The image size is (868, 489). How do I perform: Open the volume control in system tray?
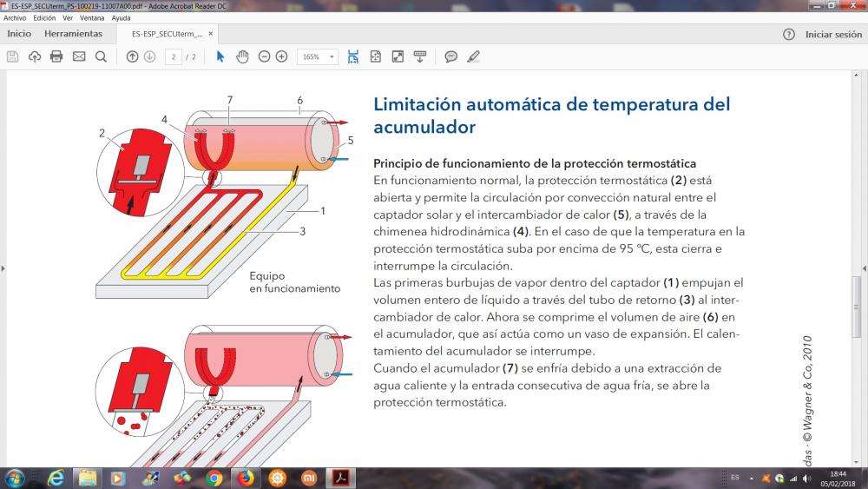(806, 478)
